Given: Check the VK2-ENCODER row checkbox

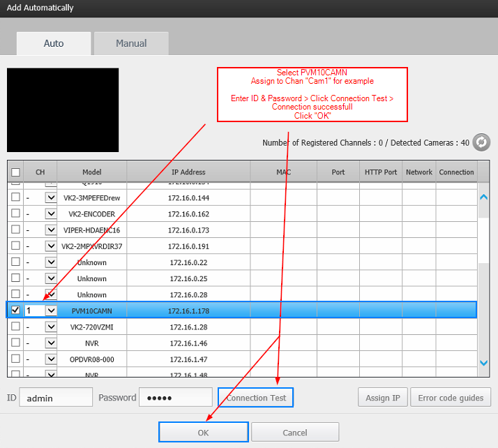Looking at the screenshot, I should (15, 214).
